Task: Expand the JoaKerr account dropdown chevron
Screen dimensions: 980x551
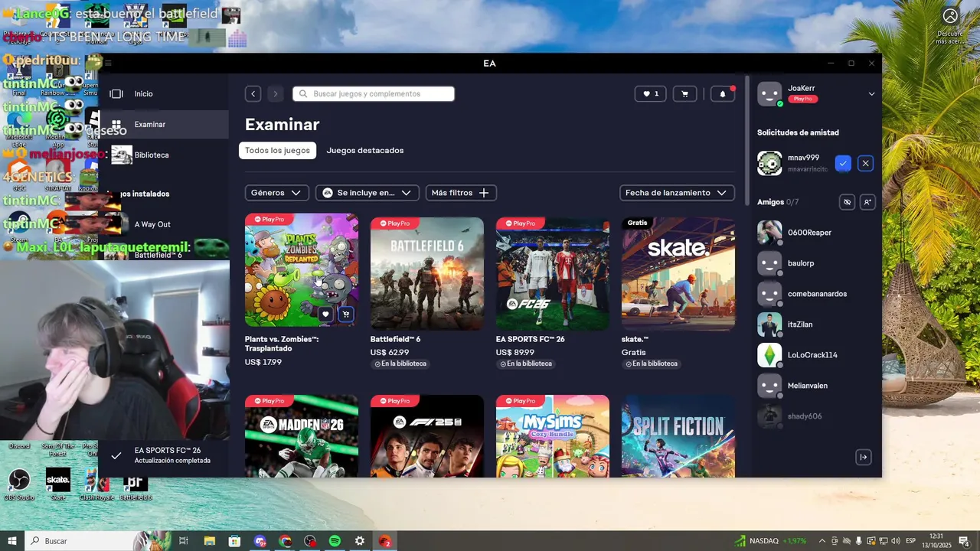Action: tap(871, 94)
